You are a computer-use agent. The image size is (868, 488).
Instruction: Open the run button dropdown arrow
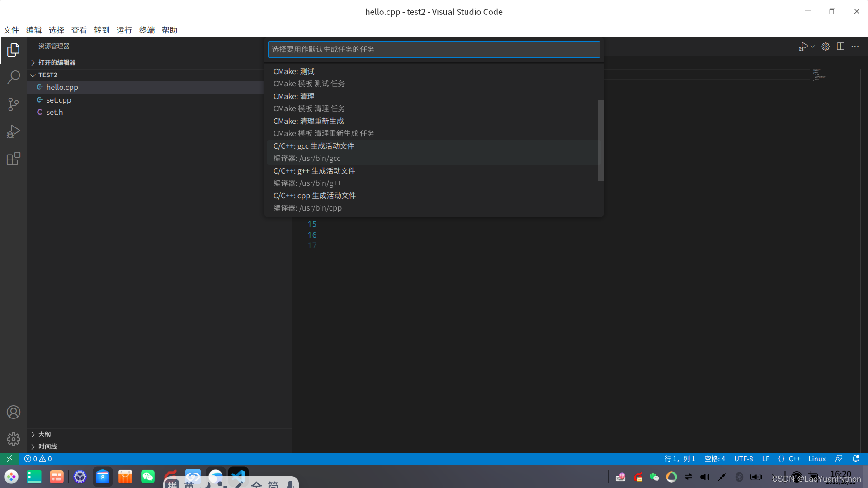click(x=813, y=47)
